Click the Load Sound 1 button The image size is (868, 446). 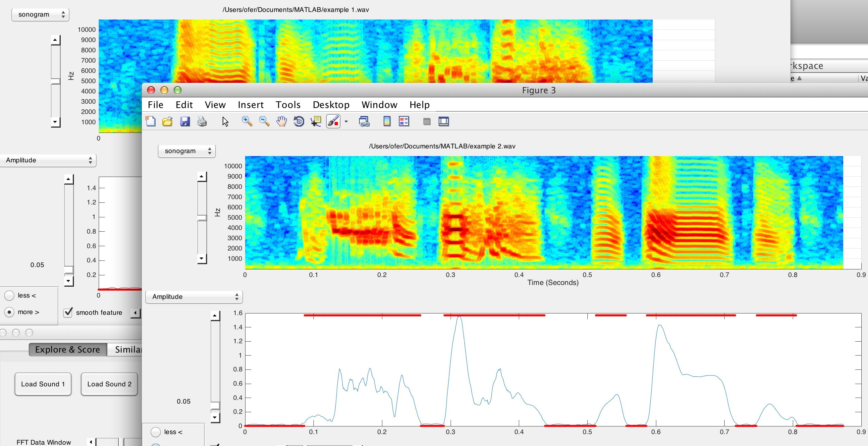coord(43,384)
